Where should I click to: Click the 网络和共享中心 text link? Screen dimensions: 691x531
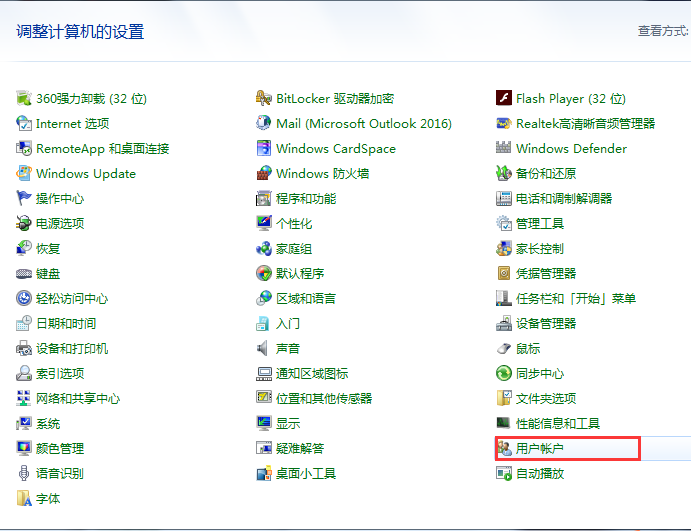[x=78, y=399]
